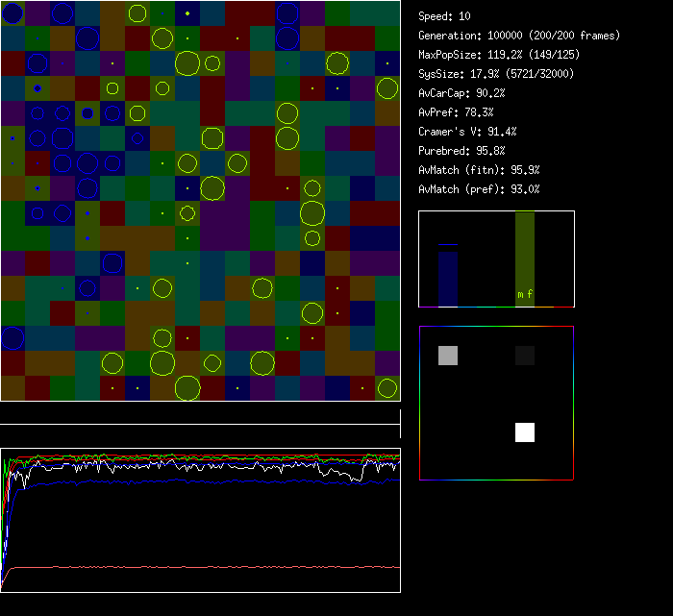
Task: Select the dark gray square in matrix
Action: (x=525, y=356)
